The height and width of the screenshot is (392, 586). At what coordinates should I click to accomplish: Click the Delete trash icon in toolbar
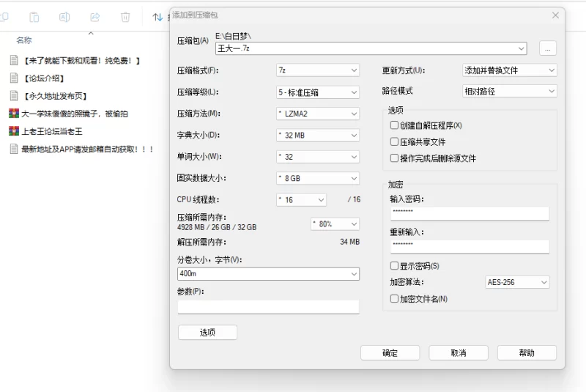(x=125, y=16)
